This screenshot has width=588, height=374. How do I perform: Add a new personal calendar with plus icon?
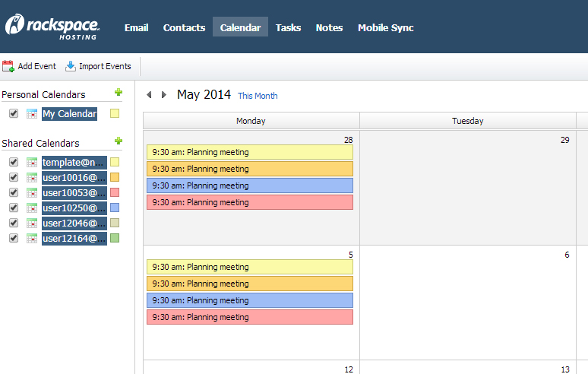click(118, 93)
